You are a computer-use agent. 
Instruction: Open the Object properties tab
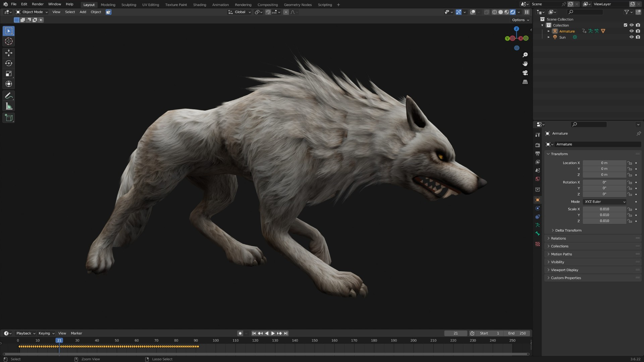tap(538, 200)
